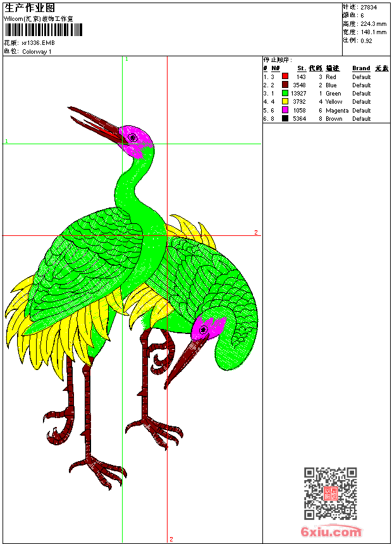Click the 元素 column header

(382, 68)
